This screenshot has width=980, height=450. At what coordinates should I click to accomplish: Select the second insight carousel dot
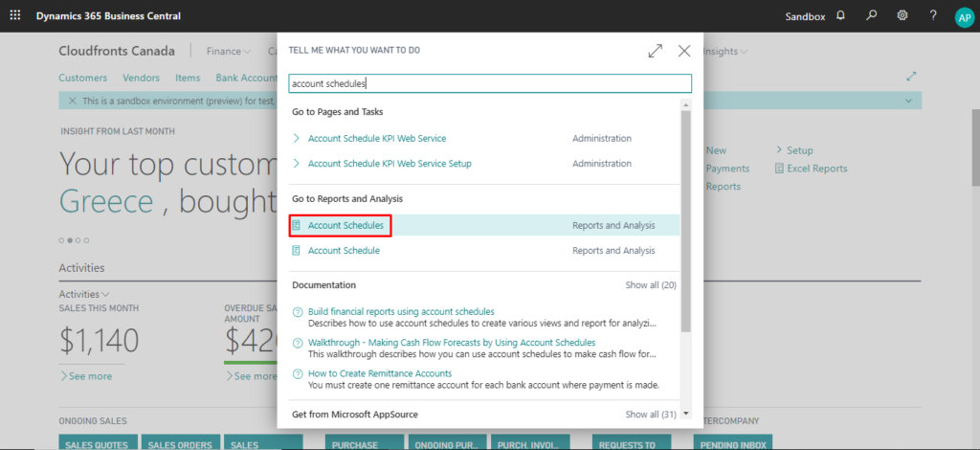[70, 240]
